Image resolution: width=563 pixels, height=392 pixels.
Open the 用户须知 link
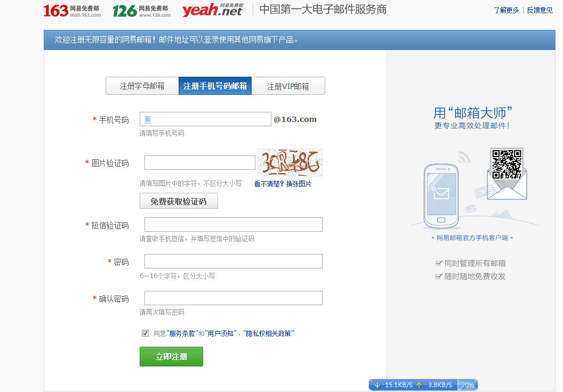click(x=221, y=333)
